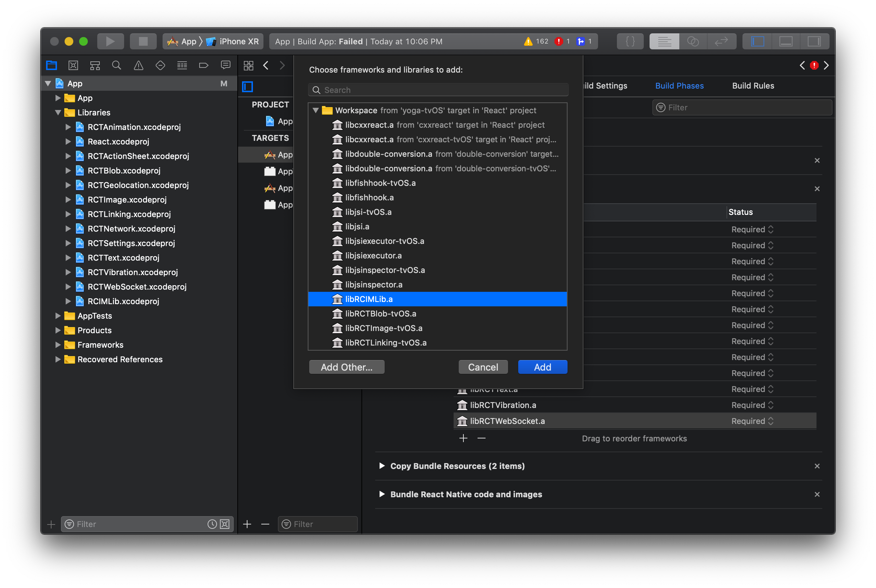Open the Test navigator diamond icon
This screenshot has width=876, height=588.
160,66
